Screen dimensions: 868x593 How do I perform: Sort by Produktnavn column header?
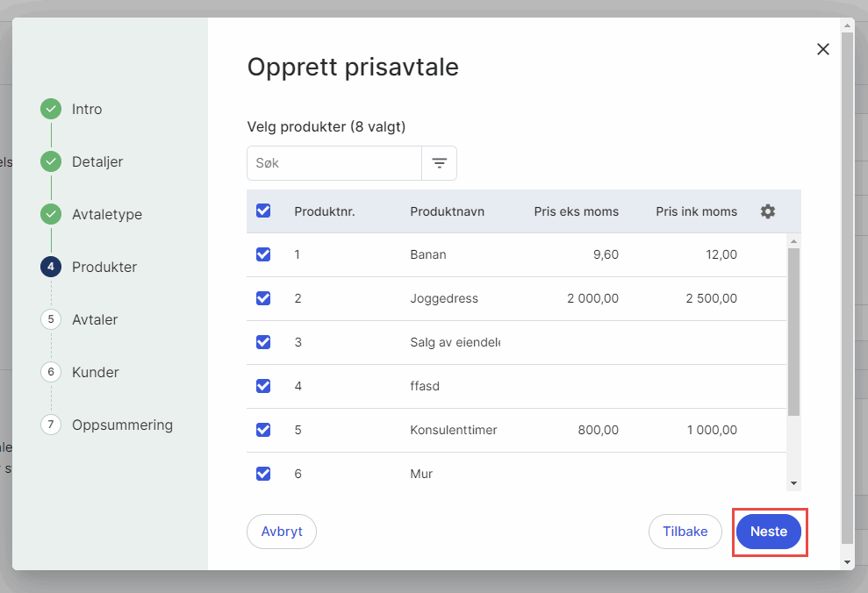tap(447, 211)
